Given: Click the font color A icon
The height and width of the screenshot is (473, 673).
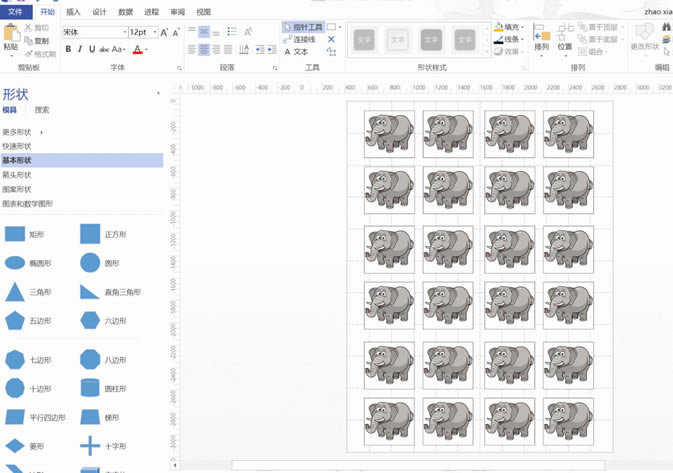Looking at the screenshot, I should point(137,49).
